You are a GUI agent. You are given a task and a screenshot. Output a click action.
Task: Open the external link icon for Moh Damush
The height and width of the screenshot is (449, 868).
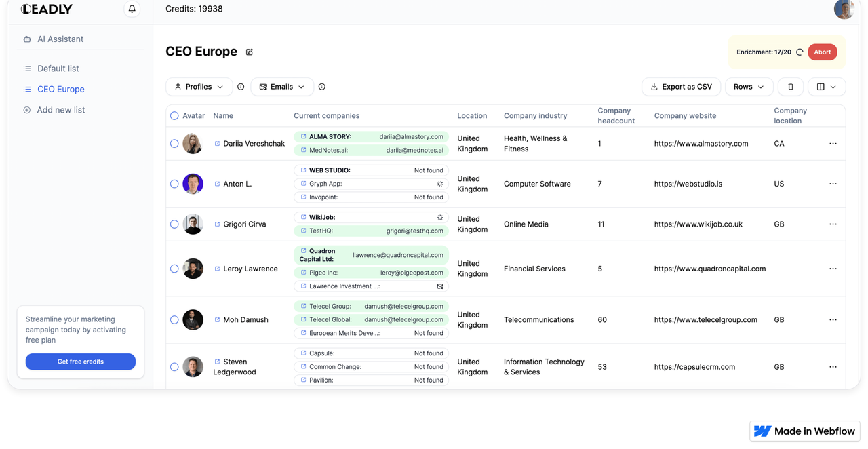coord(217,319)
